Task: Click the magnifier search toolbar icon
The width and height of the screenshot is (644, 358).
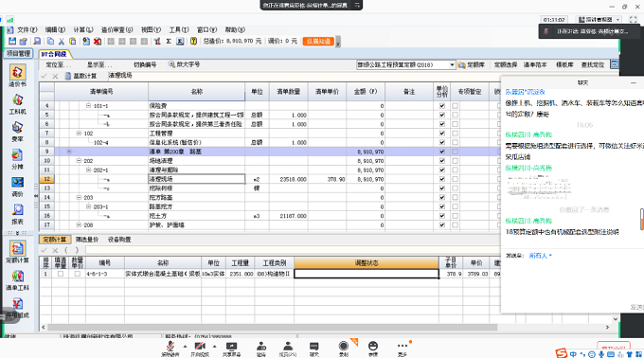Action: coord(37,41)
